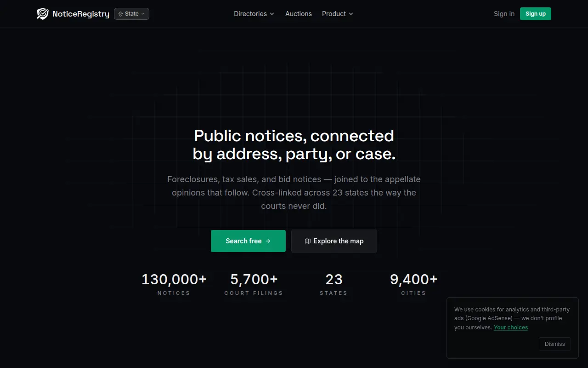Click the 'Foreclosures, tax sales' description text
Viewport: 588px width, 368px height.
pos(294,193)
